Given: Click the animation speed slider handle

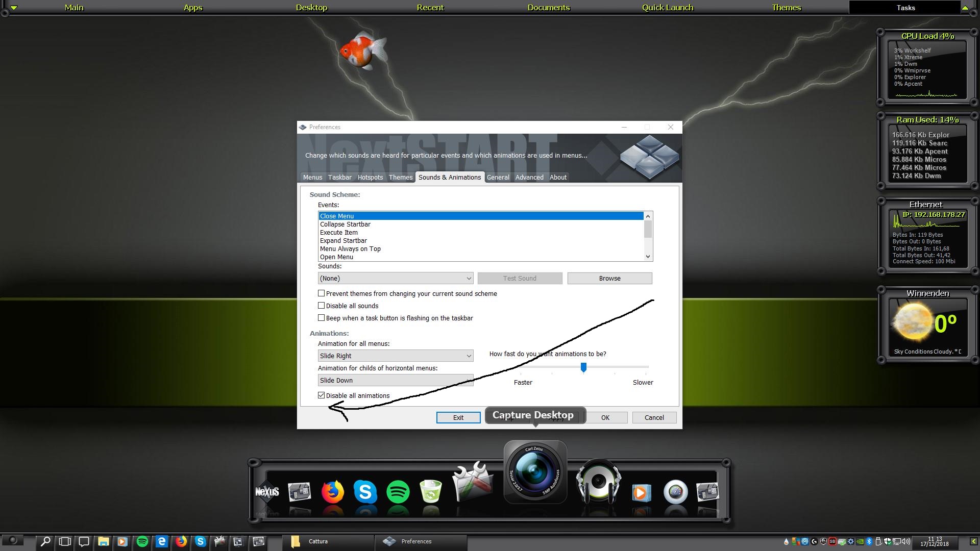Looking at the screenshot, I should 583,367.
